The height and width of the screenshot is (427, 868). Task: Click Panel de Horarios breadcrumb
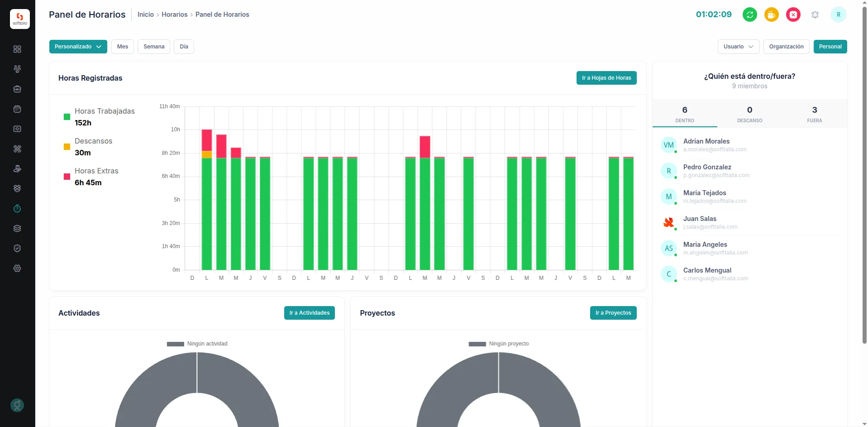222,14
